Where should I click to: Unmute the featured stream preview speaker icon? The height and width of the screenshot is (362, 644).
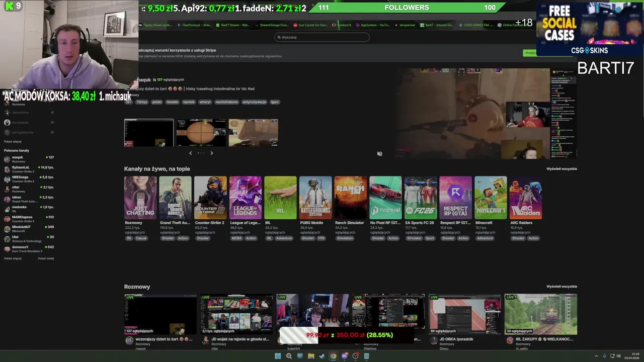pos(380,154)
